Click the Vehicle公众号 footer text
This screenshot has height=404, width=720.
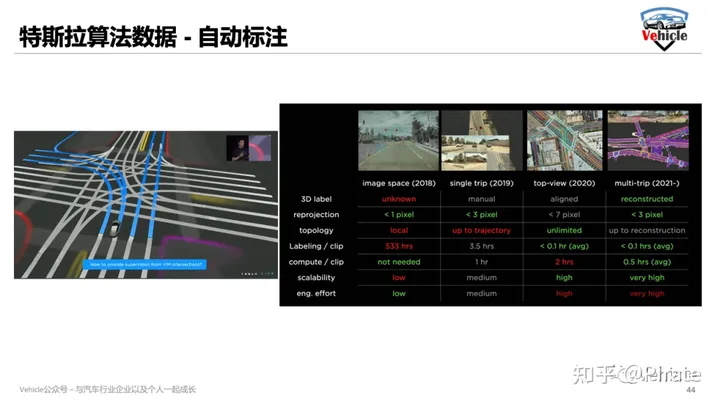[107, 389]
